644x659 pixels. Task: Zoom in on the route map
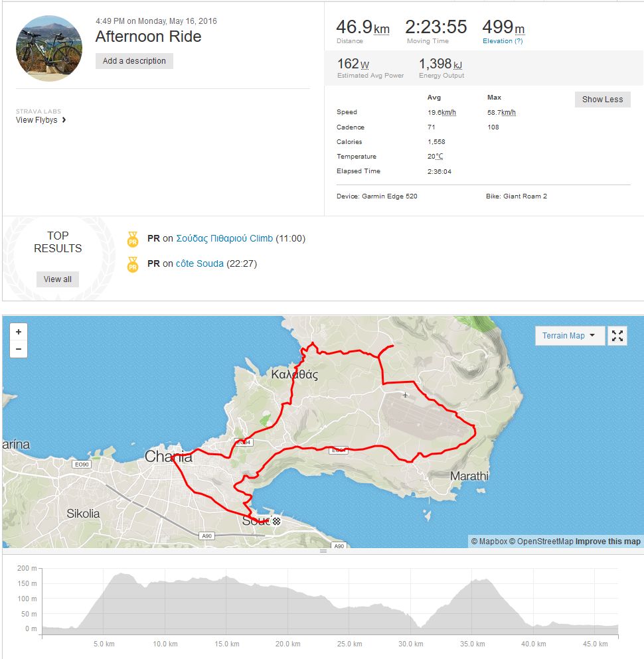tap(19, 332)
